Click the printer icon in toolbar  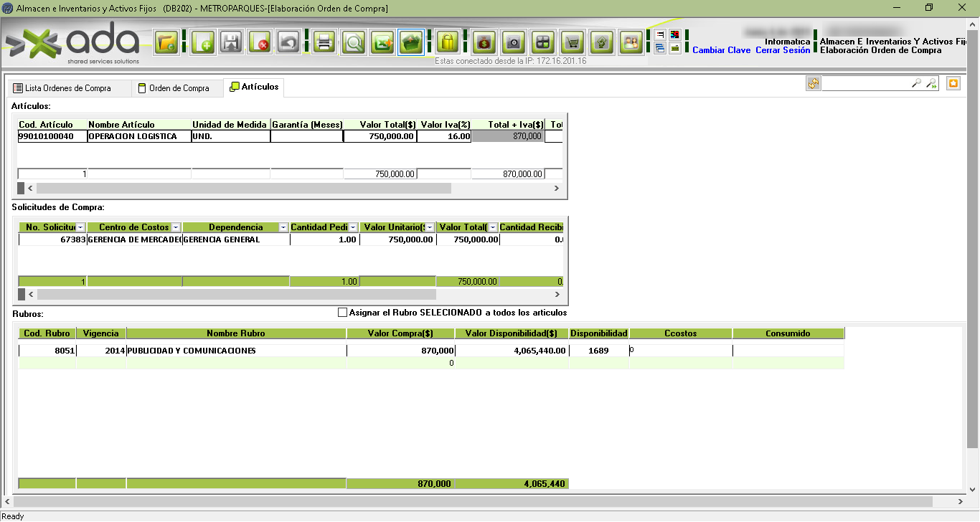(x=324, y=42)
